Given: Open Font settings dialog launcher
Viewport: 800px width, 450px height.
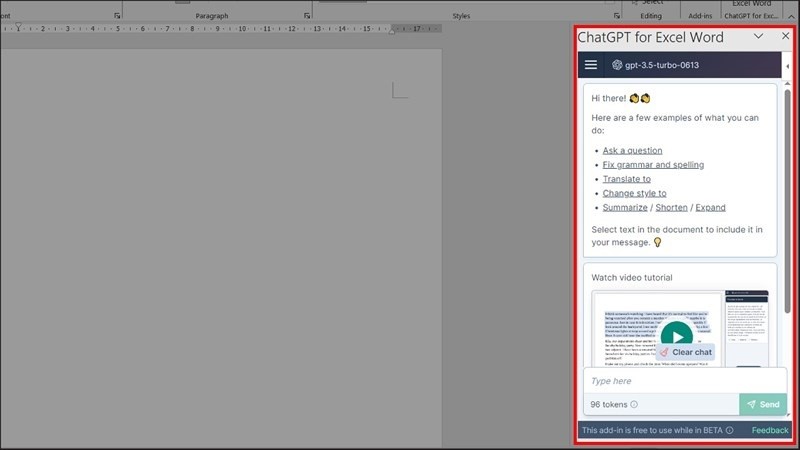Looking at the screenshot, I should 117,16.
